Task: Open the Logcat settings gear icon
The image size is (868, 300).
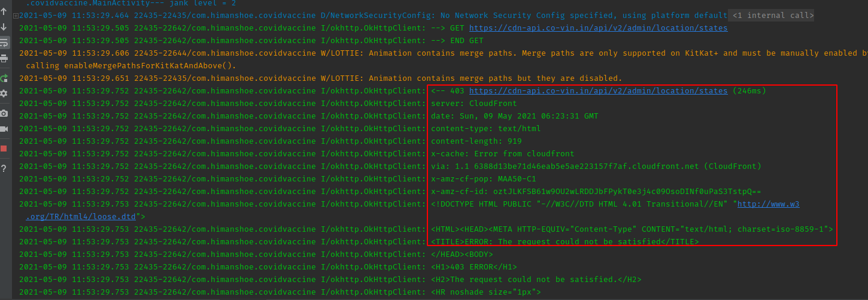Action: coord(4,93)
